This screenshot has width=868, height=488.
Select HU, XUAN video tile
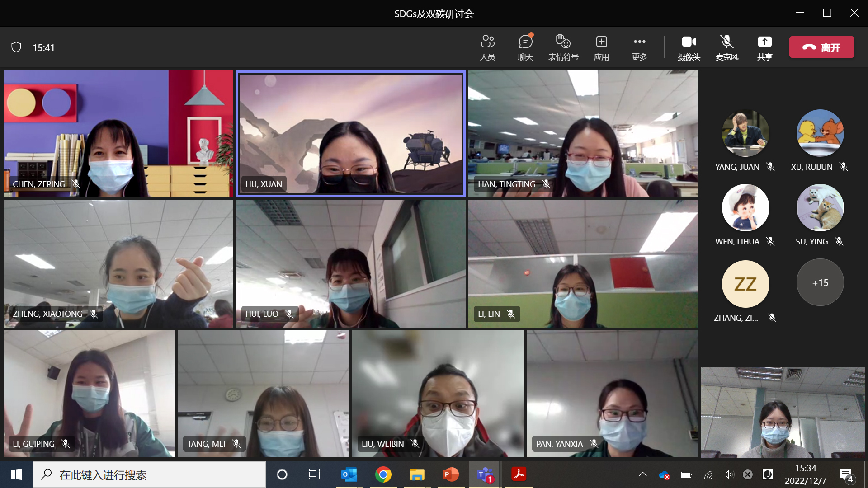[350, 134]
